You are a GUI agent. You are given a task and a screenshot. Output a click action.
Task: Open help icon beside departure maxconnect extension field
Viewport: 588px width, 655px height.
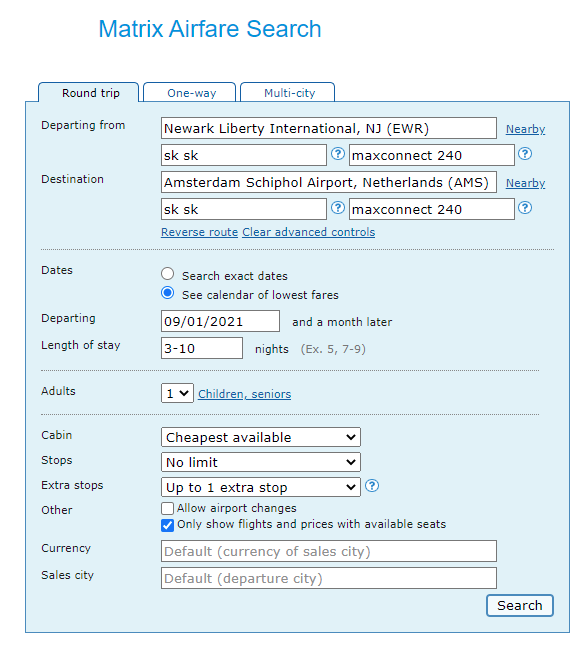pyautogui.click(x=525, y=154)
